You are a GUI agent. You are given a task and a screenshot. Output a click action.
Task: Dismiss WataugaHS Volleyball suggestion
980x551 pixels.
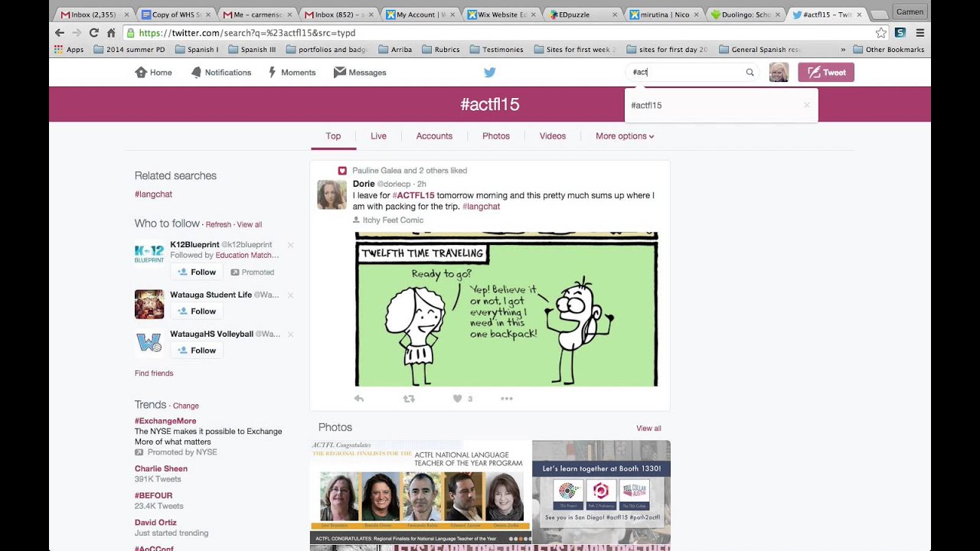(x=290, y=334)
